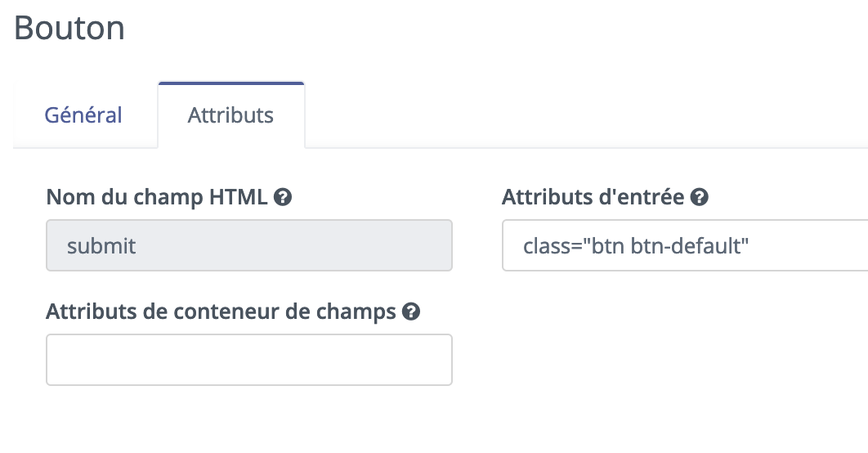
Task: Focus the empty conteneur de champs field
Action: pyautogui.click(x=249, y=360)
